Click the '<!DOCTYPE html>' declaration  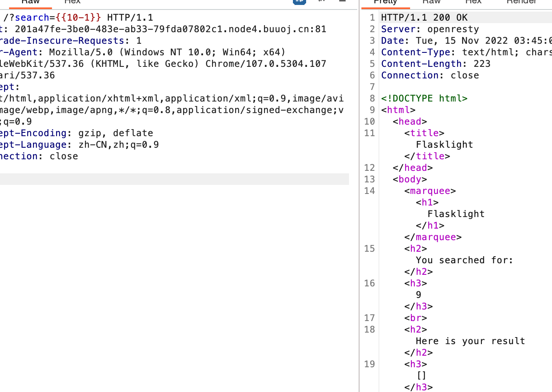pos(424,98)
